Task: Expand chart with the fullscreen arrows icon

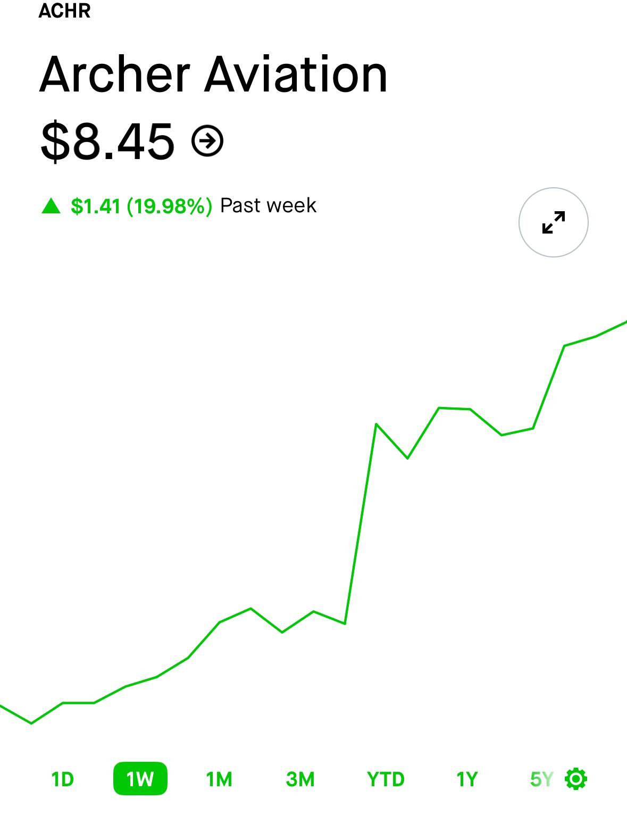Action: pos(554,222)
